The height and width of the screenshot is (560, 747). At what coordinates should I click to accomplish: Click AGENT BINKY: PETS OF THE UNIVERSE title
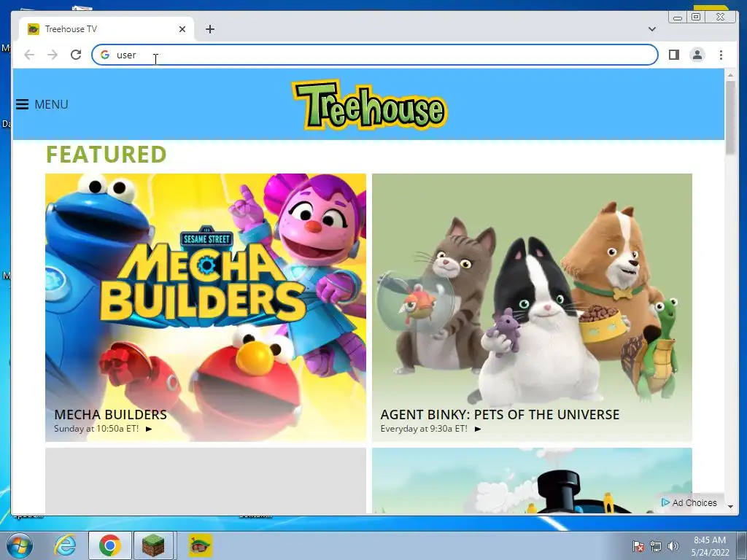pyautogui.click(x=500, y=414)
